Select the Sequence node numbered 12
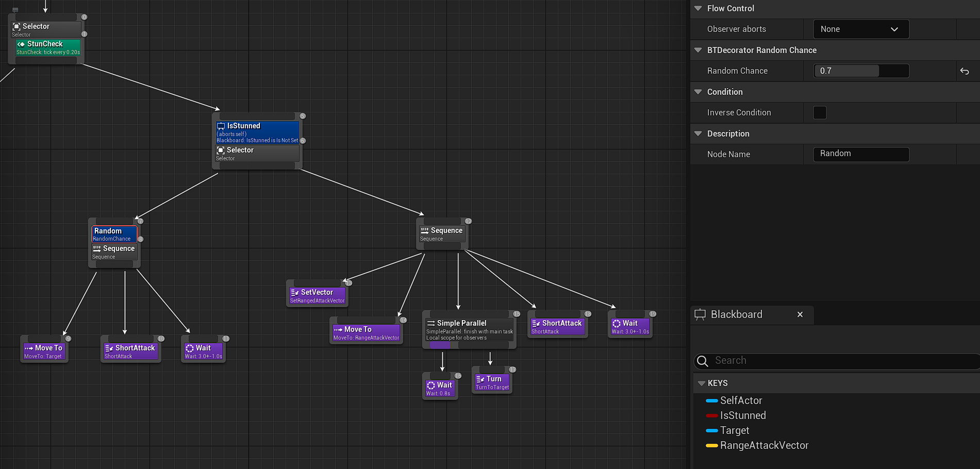Image resolution: width=980 pixels, height=469 pixels. pyautogui.click(x=442, y=234)
